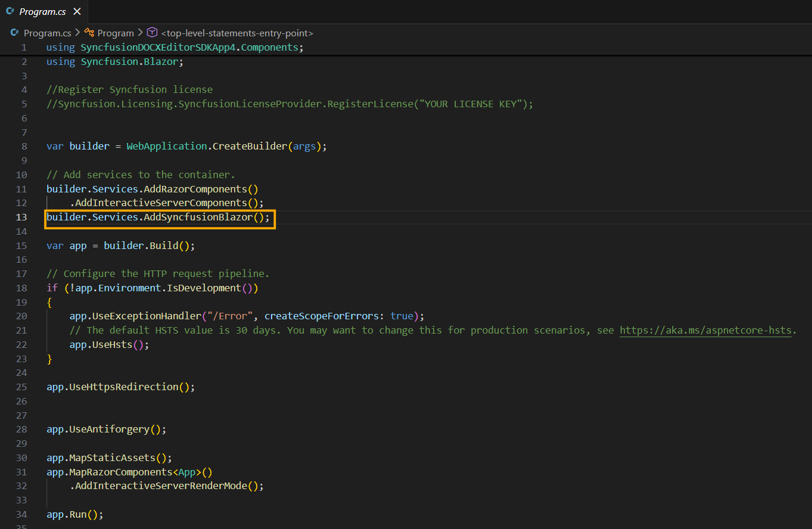Open the top-level-statements-entry-point breadcrumb

click(237, 33)
